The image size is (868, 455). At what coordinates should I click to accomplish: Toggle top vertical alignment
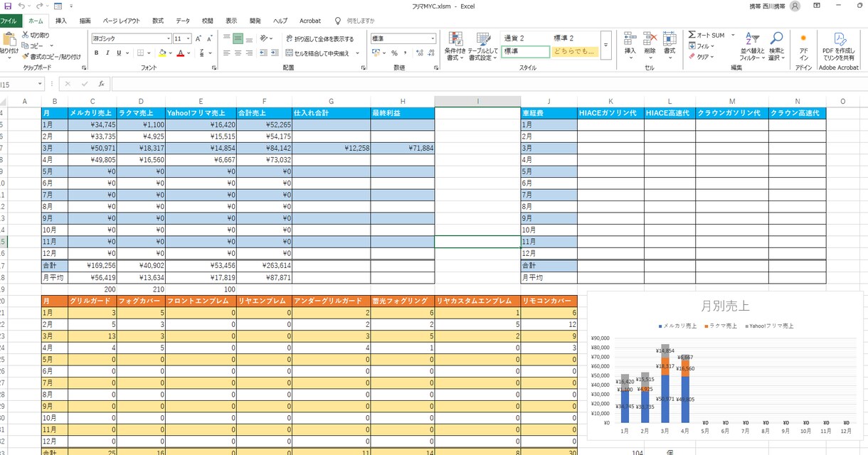click(x=227, y=38)
